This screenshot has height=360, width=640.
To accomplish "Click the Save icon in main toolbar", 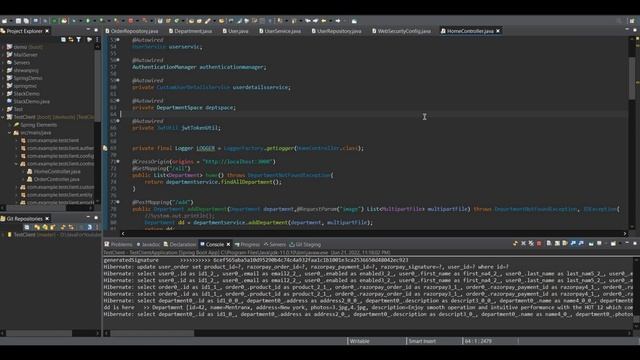I will 18,20.
